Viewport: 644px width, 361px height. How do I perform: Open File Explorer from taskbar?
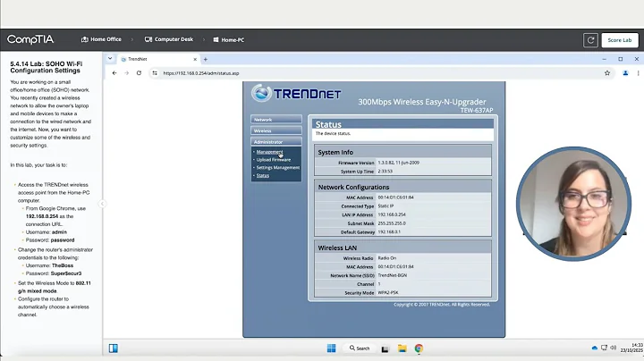click(402, 348)
